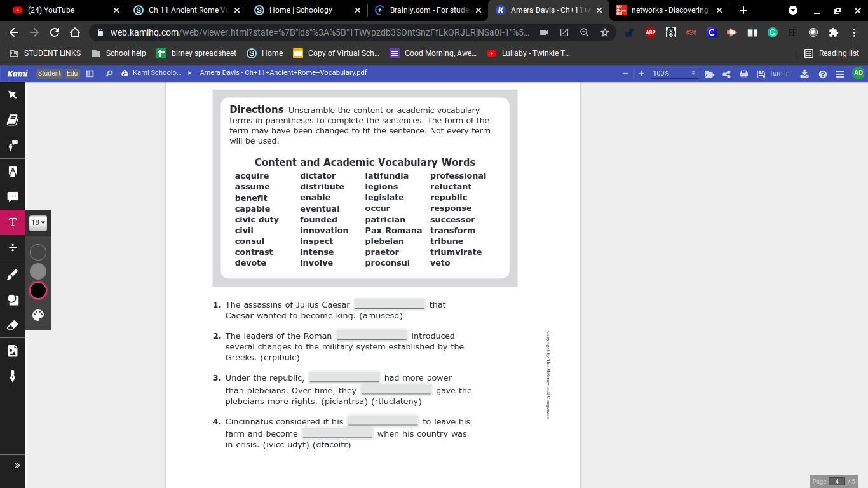The image size is (868, 488).
Task: Print the PDF document
Action: coord(743,74)
